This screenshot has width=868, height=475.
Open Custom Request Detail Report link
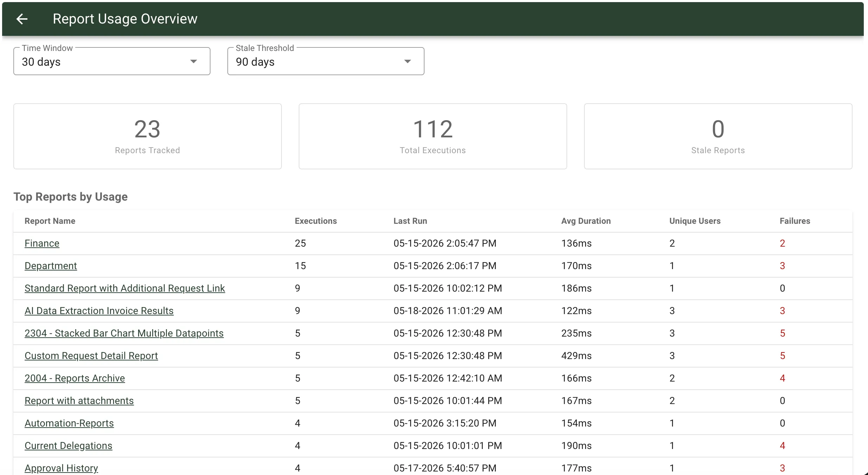[91, 356]
